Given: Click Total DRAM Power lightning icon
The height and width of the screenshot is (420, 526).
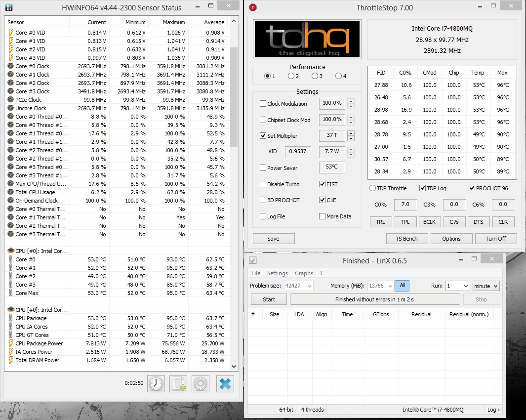Looking at the screenshot, I should pyautogui.click(x=11, y=360).
